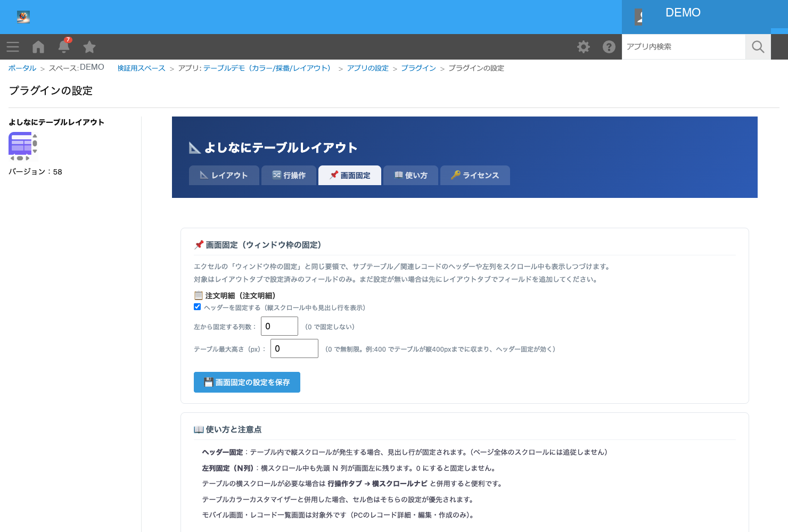Open the help question mark icon

point(609,47)
